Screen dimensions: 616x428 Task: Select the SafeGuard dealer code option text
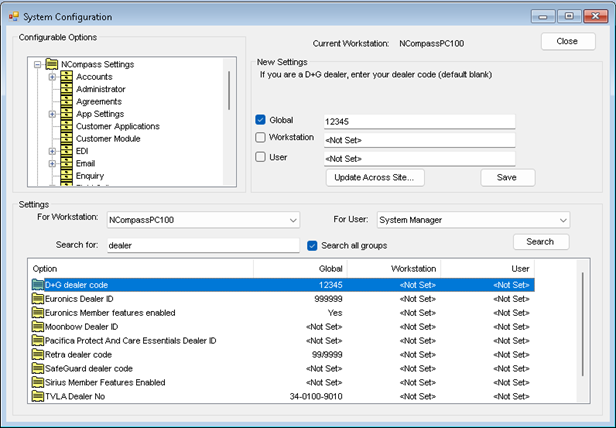tap(89, 368)
